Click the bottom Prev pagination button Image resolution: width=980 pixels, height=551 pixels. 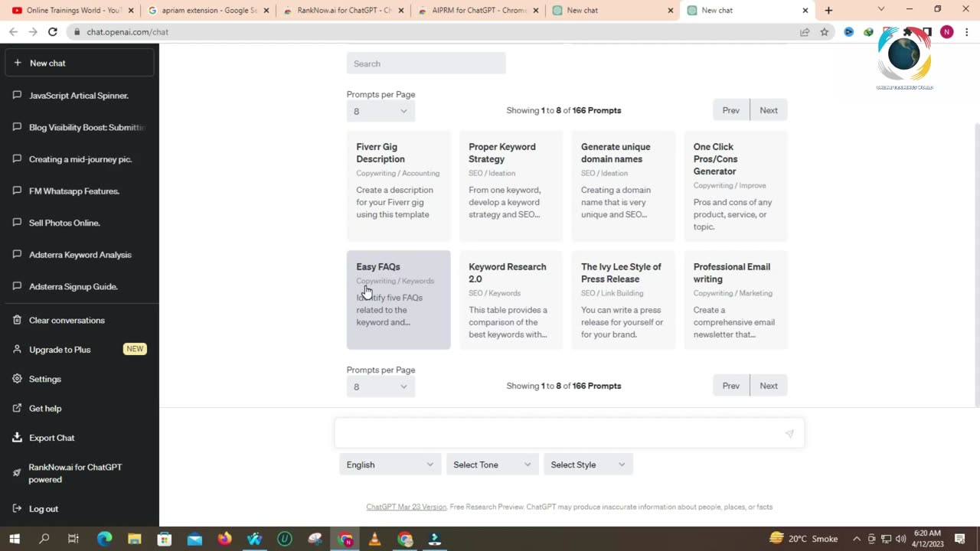[731, 386]
